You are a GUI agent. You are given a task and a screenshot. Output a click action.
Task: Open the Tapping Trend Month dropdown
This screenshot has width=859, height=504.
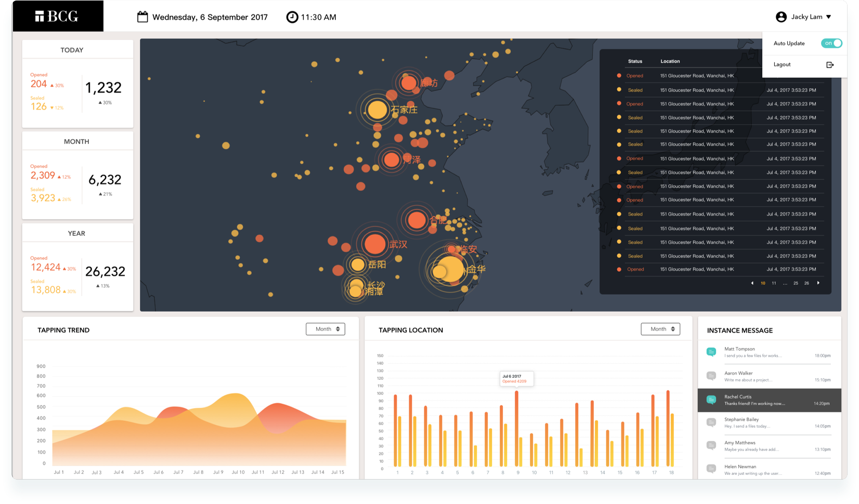pyautogui.click(x=326, y=329)
